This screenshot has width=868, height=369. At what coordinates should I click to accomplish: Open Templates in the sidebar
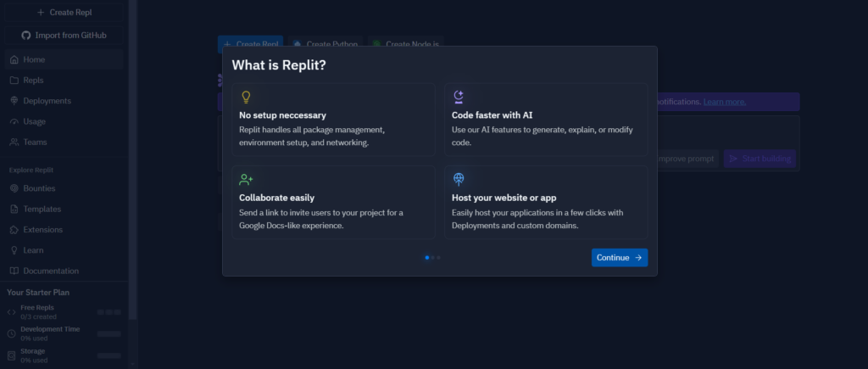(x=64, y=209)
